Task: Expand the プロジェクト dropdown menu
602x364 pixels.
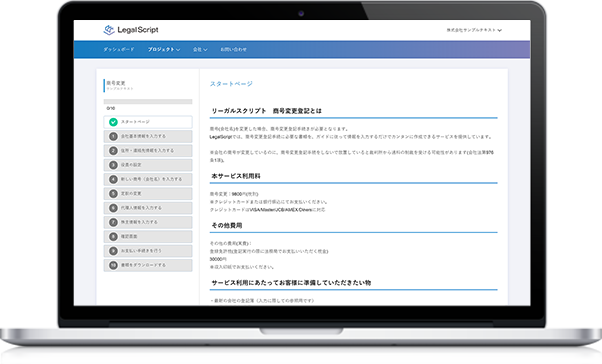Action: coord(164,50)
